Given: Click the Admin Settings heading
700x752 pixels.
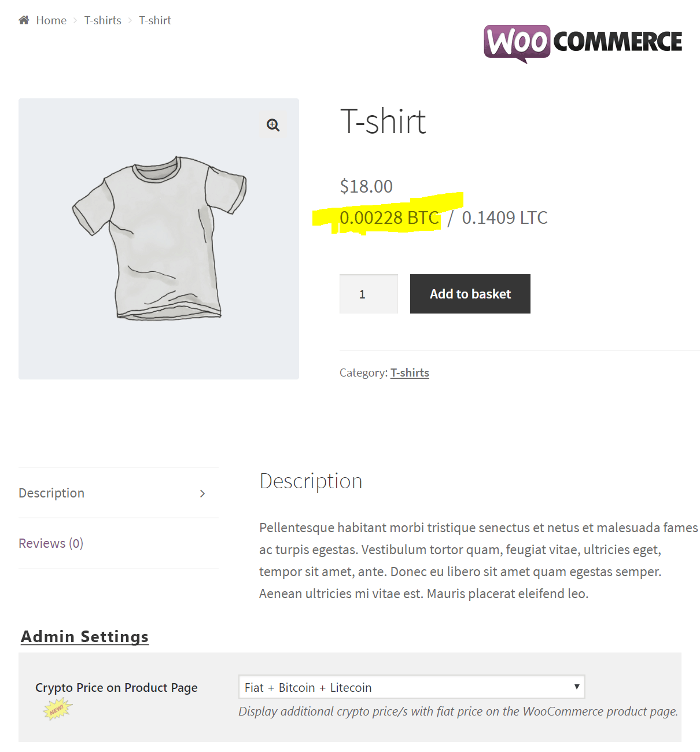Looking at the screenshot, I should point(85,636).
